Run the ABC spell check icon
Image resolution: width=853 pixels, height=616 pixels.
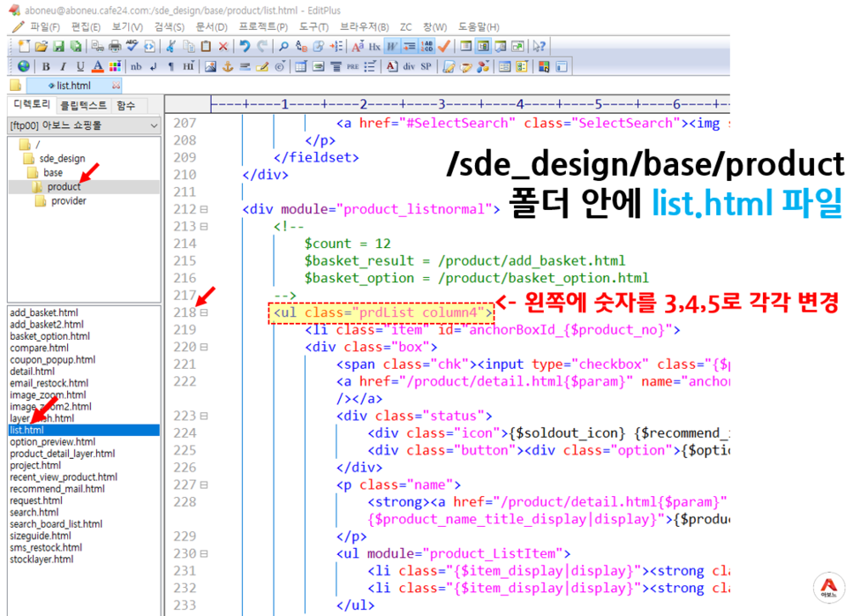point(132,46)
